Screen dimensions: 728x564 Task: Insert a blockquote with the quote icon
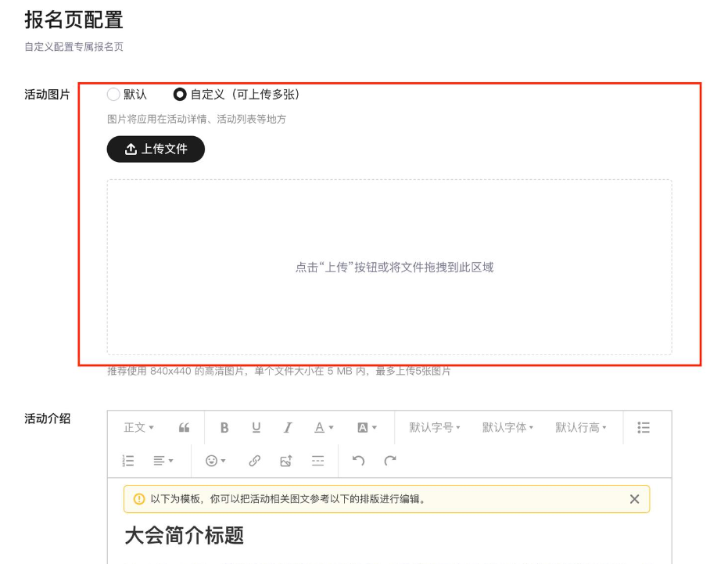click(184, 427)
